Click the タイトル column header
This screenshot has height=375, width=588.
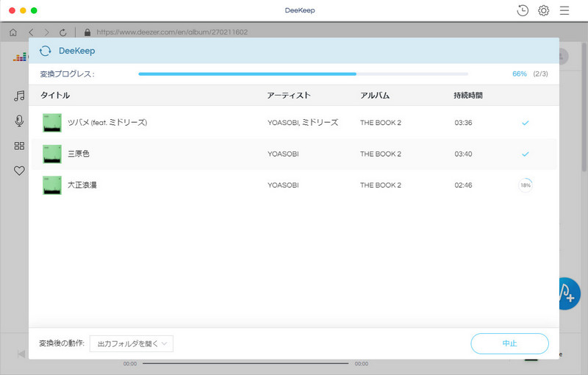[55, 96]
